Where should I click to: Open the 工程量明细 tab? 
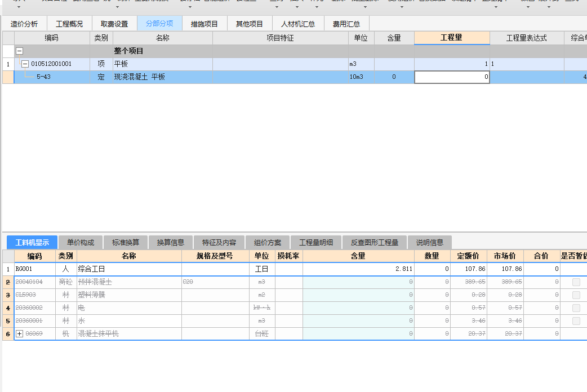315,243
